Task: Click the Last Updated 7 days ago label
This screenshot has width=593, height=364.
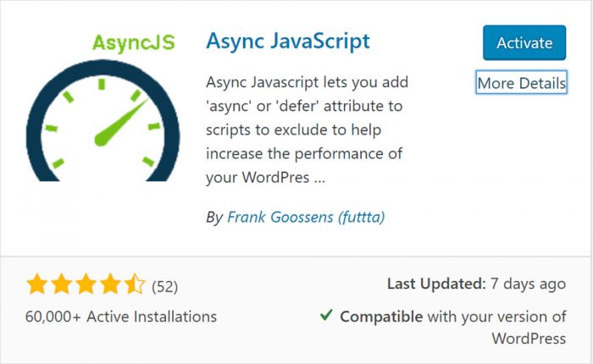Action: 476,284
